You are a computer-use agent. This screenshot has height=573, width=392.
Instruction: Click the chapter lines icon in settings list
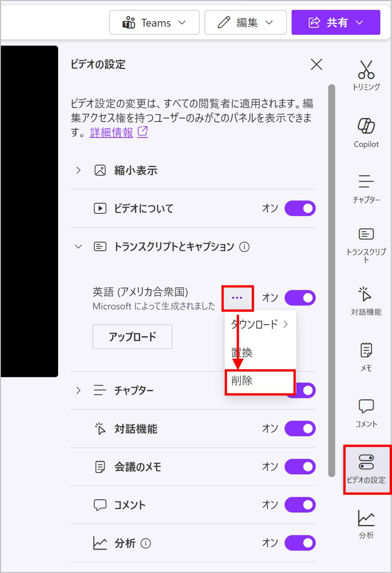pyautogui.click(x=100, y=390)
